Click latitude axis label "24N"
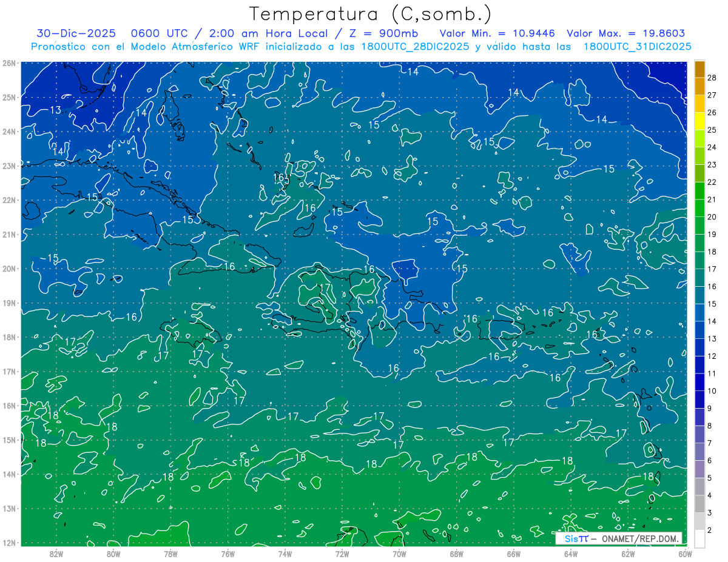This screenshot has height=562, width=728. click(x=9, y=132)
